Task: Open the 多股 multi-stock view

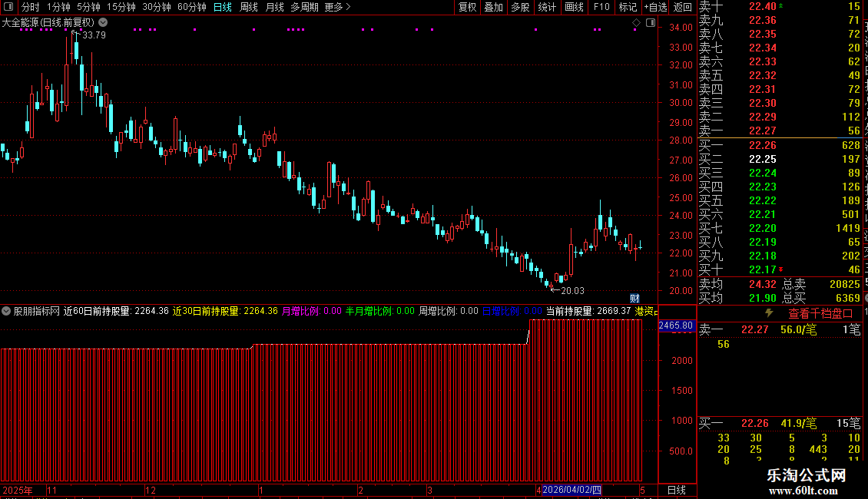Action: (520, 7)
